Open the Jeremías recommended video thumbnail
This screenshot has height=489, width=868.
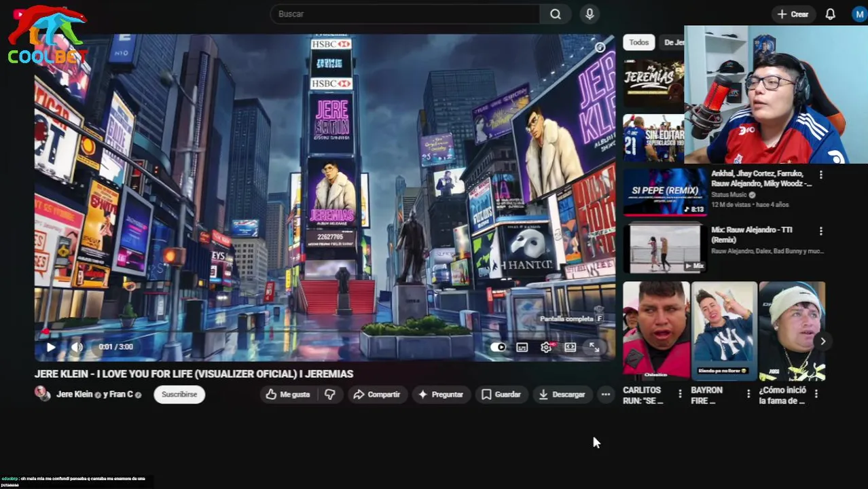[x=653, y=83]
